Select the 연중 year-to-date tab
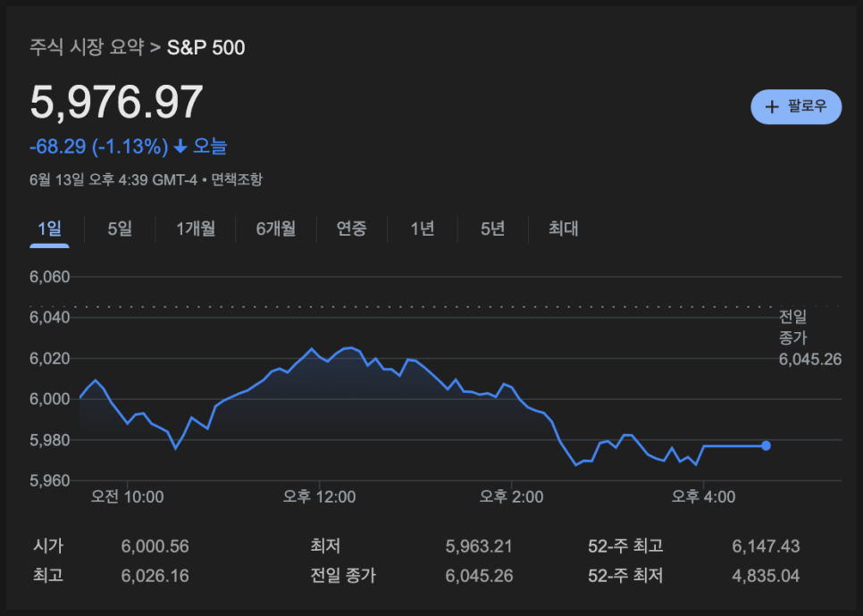 351,229
